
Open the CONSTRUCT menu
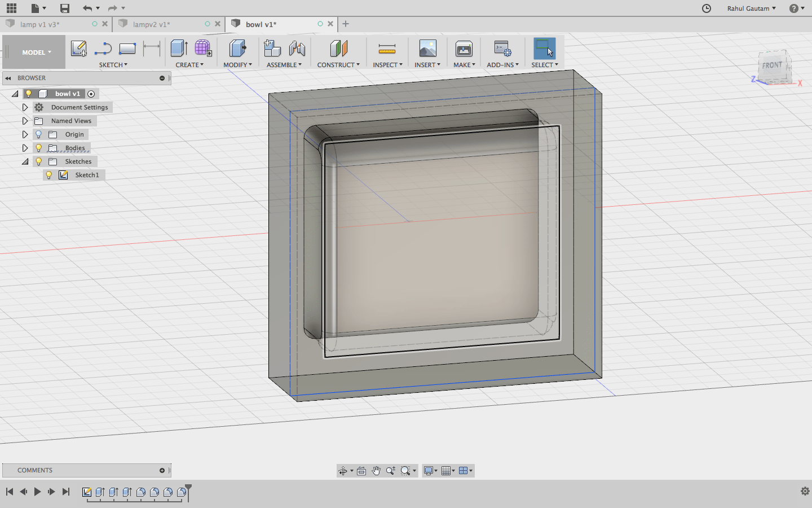338,65
